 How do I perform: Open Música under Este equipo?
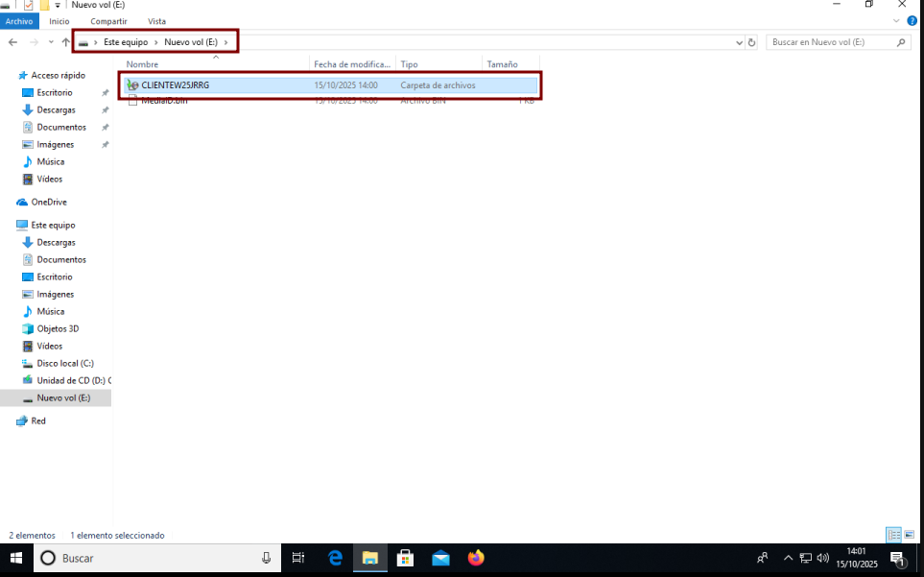tap(51, 311)
